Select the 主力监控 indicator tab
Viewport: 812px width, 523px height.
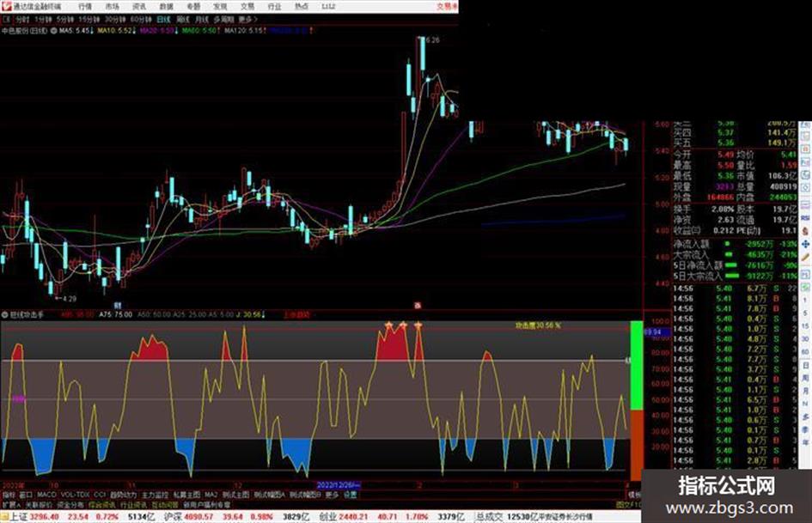tap(155, 495)
